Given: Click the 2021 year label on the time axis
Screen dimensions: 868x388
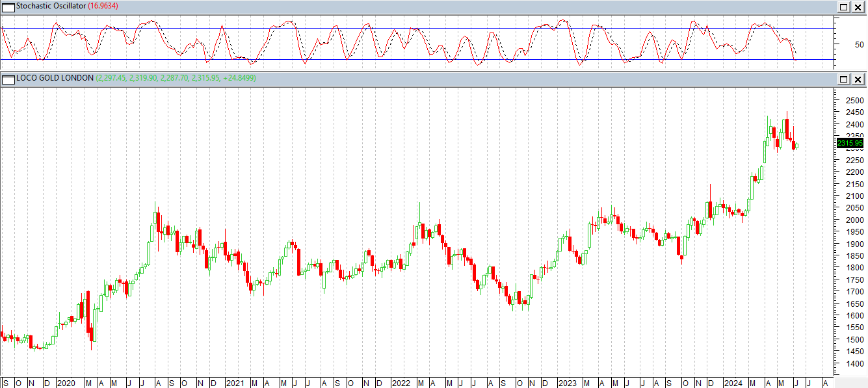Looking at the screenshot, I should pos(234,383).
